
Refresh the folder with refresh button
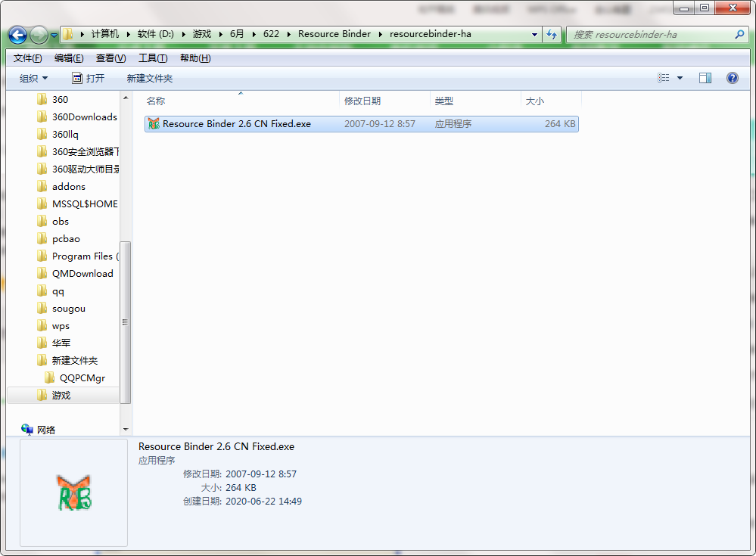pos(552,35)
